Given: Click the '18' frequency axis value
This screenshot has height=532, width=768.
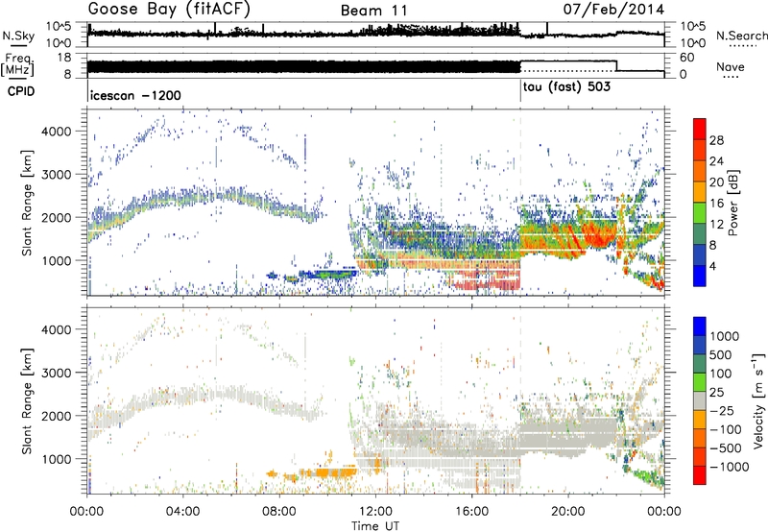Looking at the screenshot, I should point(63,58).
